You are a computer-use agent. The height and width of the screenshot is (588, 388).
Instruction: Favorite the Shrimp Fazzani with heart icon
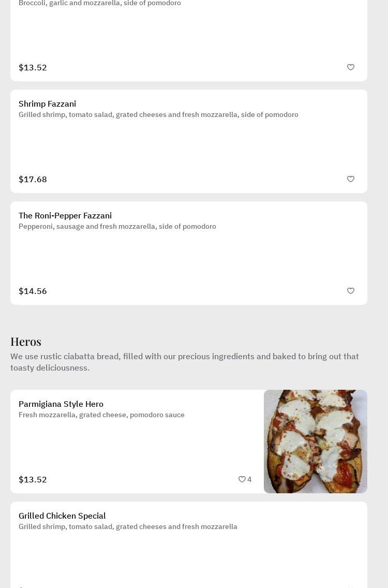[351, 179]
